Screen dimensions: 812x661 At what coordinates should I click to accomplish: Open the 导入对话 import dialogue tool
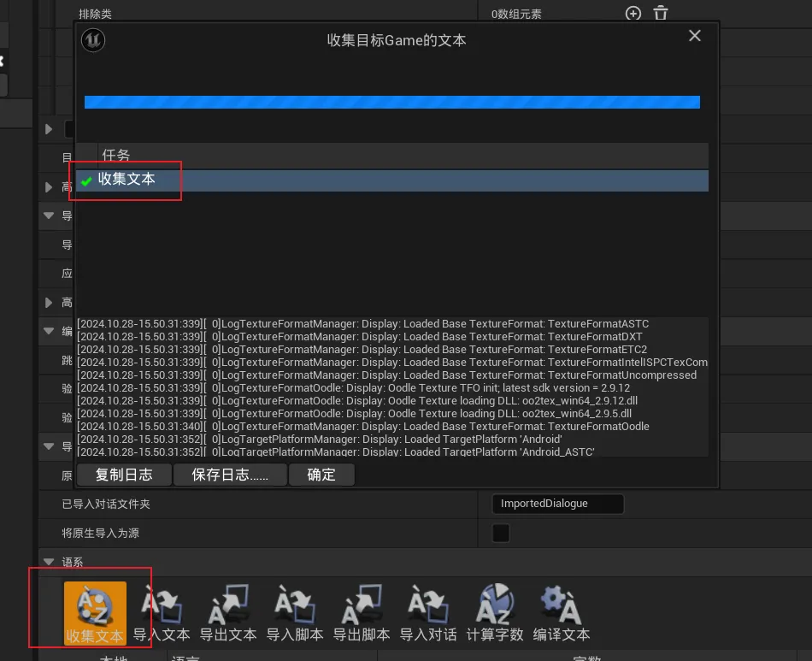pyautogui.click(x=427, y=611)
